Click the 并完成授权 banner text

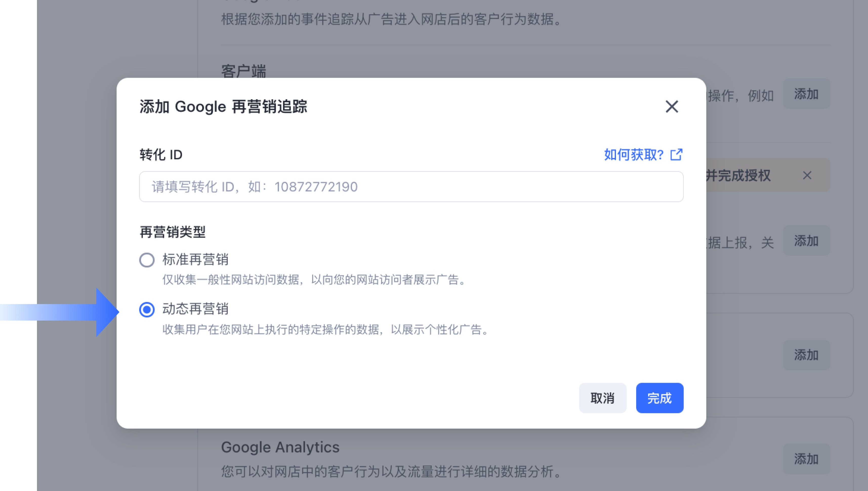pos(738,175)
